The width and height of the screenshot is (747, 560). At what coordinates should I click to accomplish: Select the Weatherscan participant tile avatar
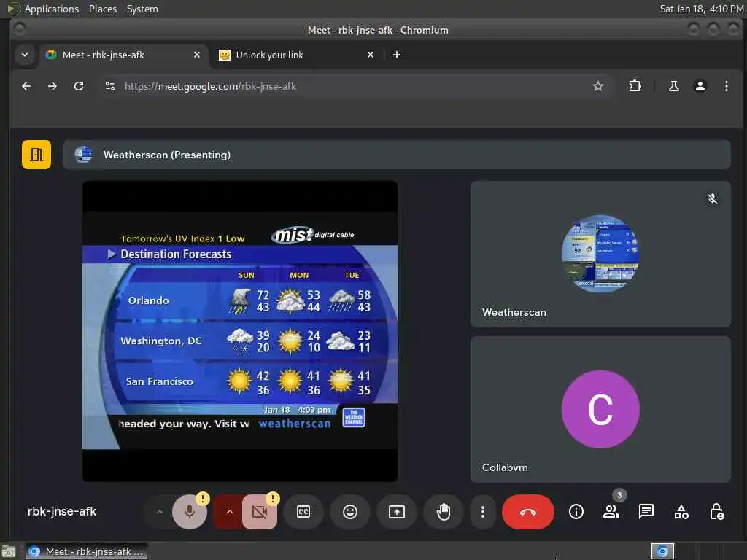pyautogui.click(x=600, y=253)
